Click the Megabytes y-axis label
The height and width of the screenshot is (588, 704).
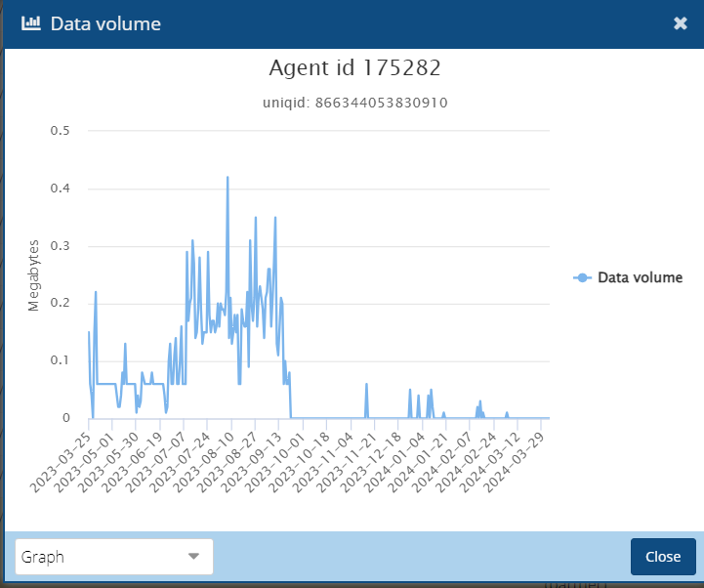(x=33, y=274)
